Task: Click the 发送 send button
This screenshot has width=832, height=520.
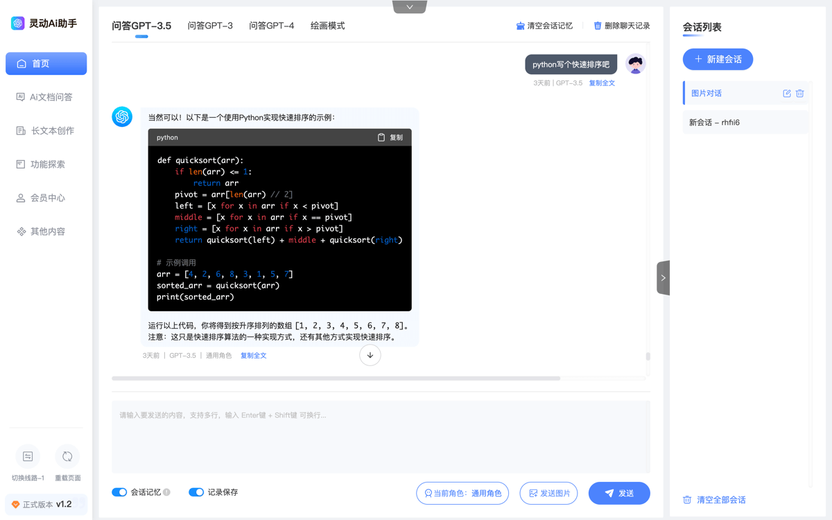Action: pos(619,493)
